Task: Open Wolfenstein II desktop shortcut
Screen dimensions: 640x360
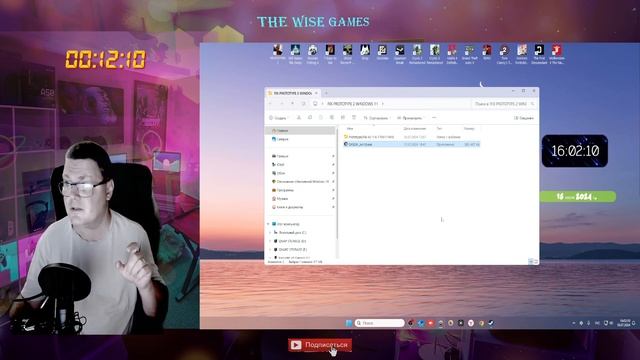Action: pyautogui.click(x=557, y=54)
